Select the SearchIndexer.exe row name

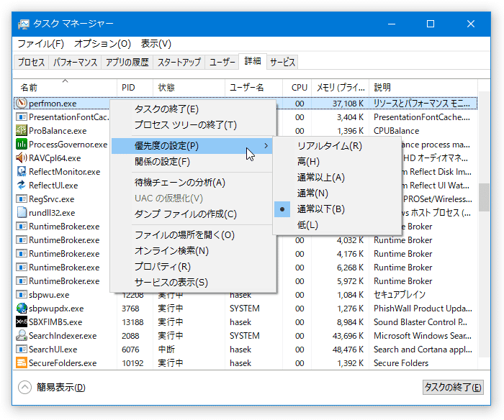click(63, 336)
